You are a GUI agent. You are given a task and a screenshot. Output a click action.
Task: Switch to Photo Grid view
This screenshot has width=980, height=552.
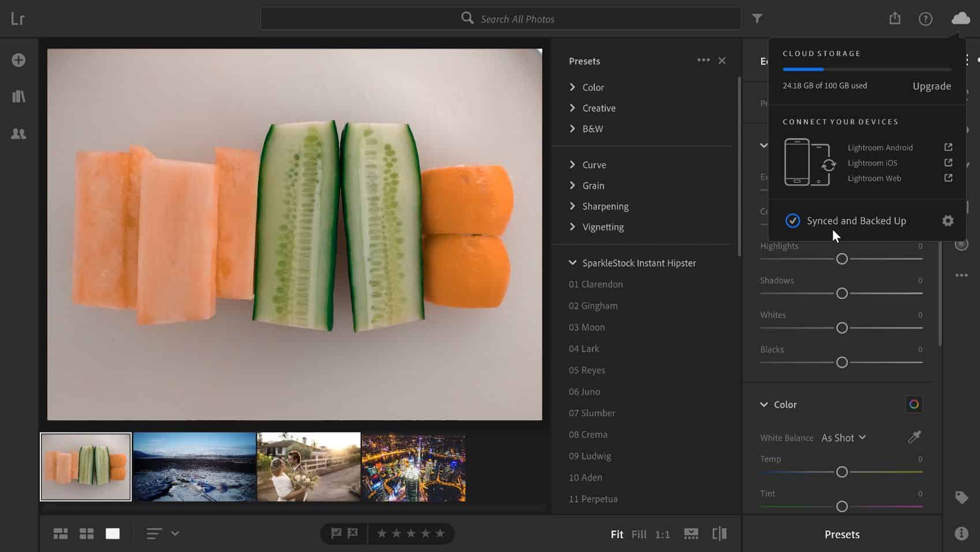pos(61,534)
